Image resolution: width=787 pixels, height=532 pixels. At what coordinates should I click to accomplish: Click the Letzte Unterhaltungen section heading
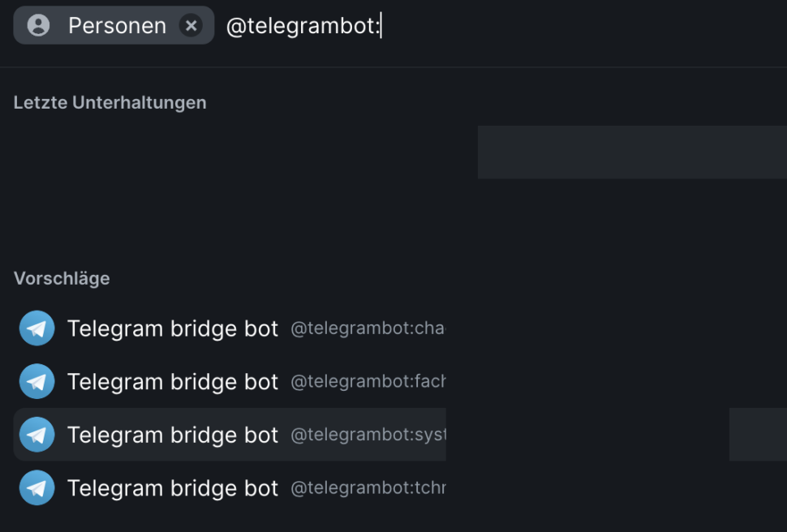point(110,103)
